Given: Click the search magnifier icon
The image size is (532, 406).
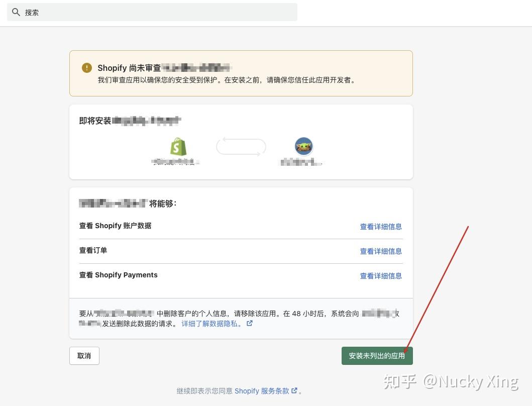Looking at the screenshot, I should point(15,12).
